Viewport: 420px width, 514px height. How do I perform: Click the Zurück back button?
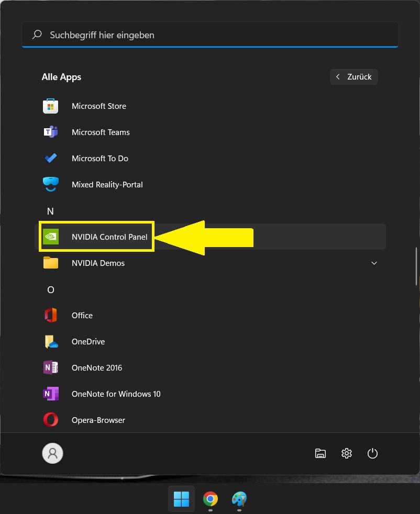point(354,77)
